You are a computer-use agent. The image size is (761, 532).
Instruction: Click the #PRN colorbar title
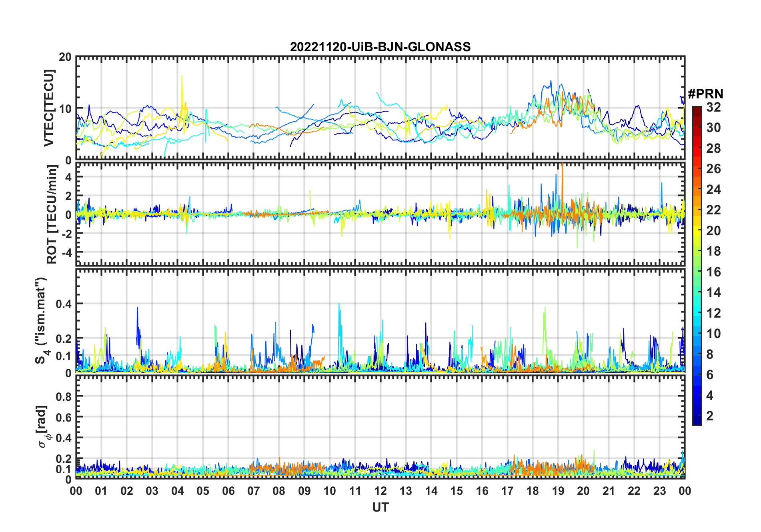706,94
